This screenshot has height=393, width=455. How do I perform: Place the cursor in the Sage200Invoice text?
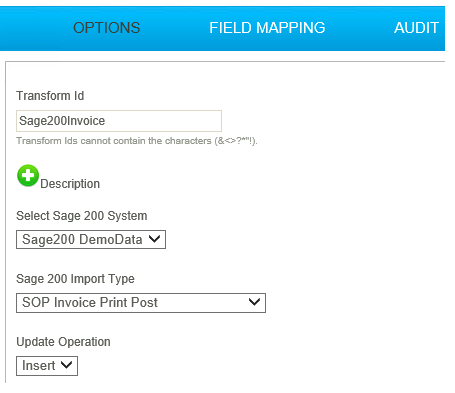(62, 121)
